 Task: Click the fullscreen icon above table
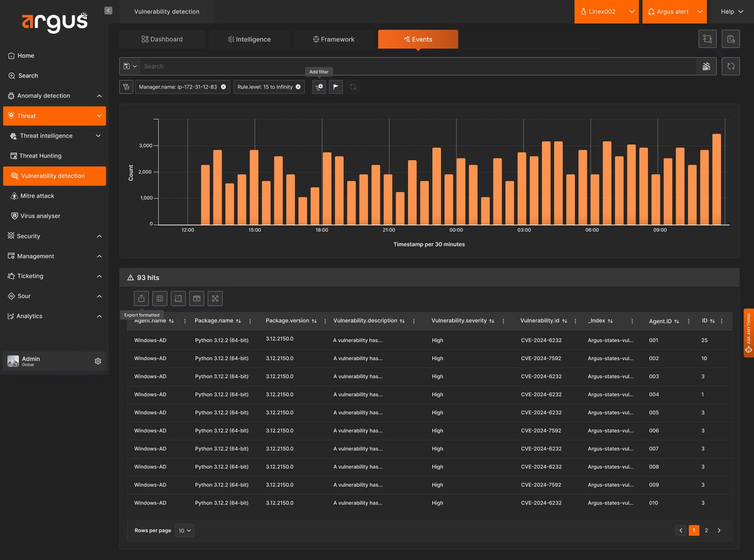[x=215, y=298]
